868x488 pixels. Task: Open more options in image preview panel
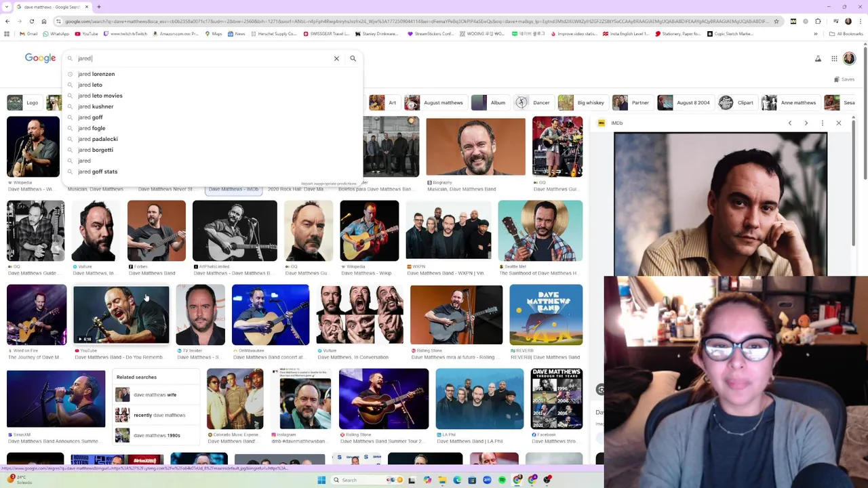pyautogui.click(x=823, y=123)
